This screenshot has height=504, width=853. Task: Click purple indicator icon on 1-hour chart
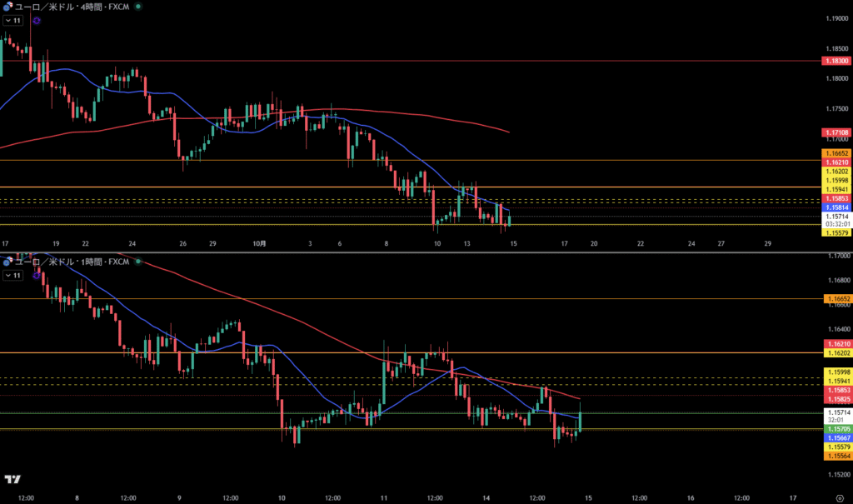click(x=37, y=275)
